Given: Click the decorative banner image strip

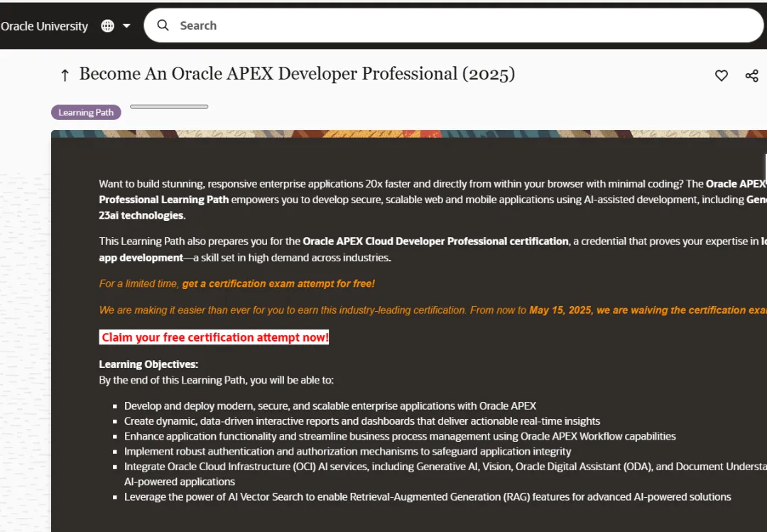Looking at the screenshot, I should click(409, 134).
